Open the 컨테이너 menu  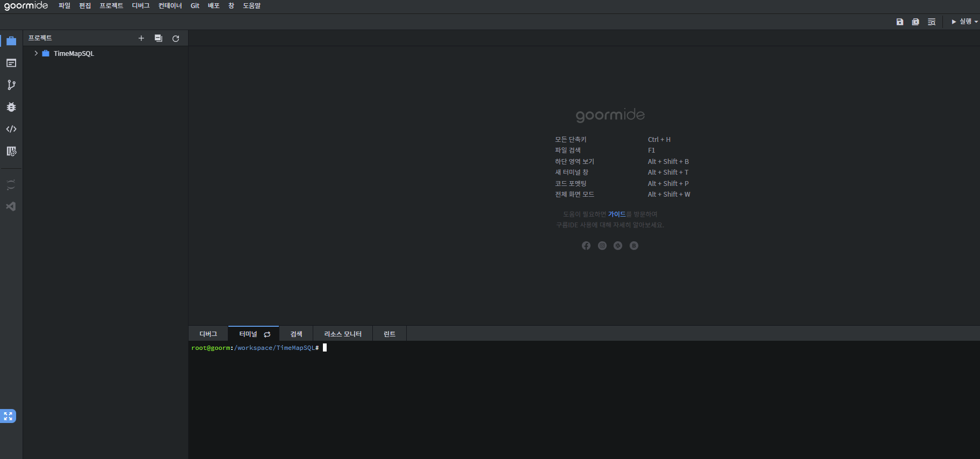click(x=170, y=6)
